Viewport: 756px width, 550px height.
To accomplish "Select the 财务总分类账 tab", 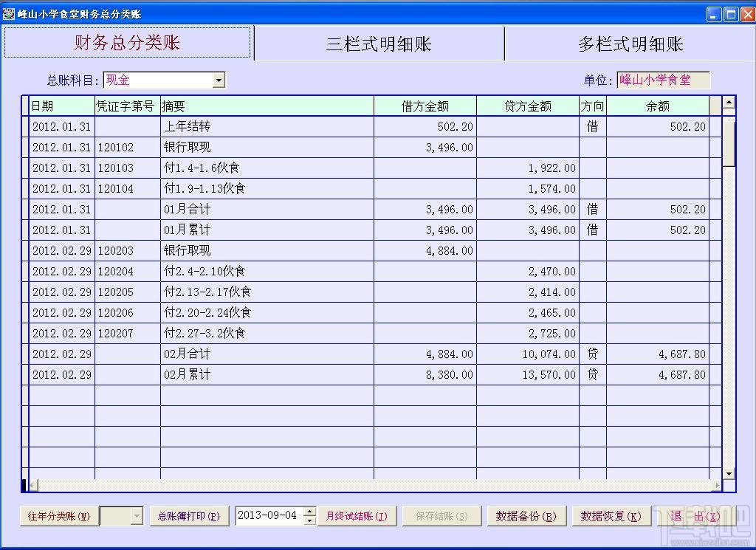I will [127, 44].
